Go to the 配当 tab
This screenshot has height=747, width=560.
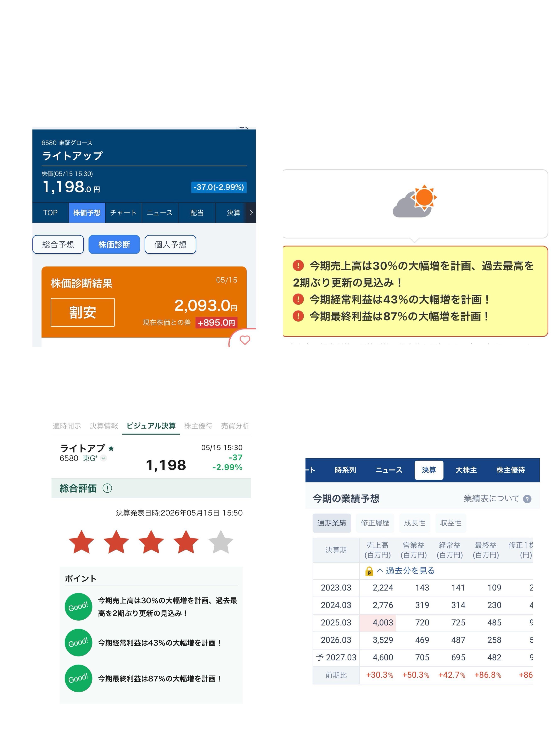click(x=197, y=213)
